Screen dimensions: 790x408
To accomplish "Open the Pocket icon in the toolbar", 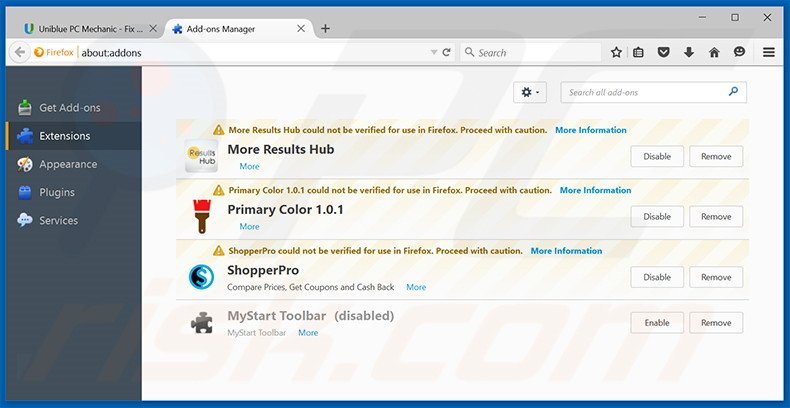I will tap(664, 52).
